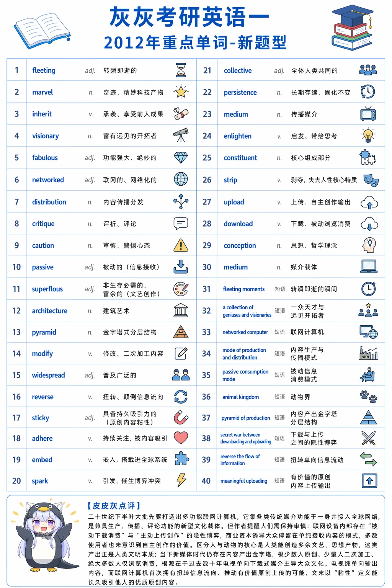Viewport: 392px width, 588px height.
Task: Click the paw prints icon beside animal kingdom
Action: coord(369,397)
